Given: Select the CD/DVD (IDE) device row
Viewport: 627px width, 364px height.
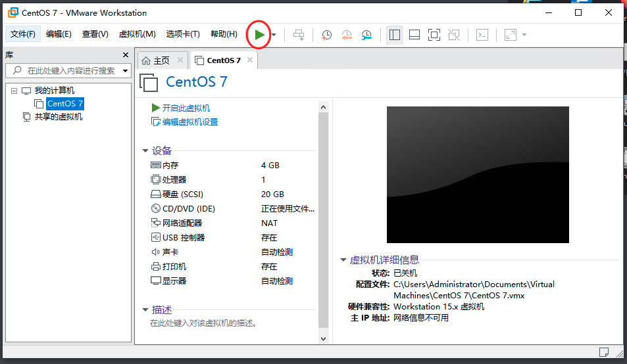Looking at the screenshot, I should tap(232, 209).
